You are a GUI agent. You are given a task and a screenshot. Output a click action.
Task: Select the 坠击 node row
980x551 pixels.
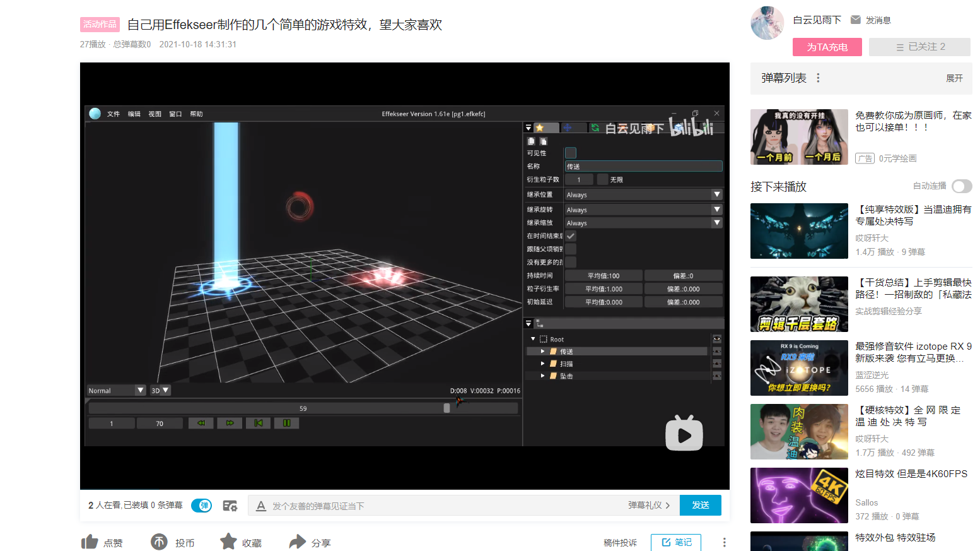tap(618, 376)
